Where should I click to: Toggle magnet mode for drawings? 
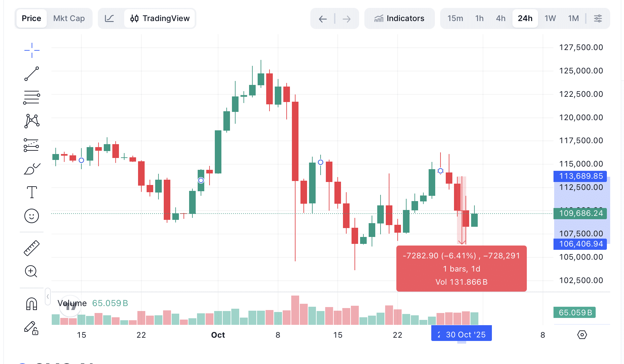(32, 304)
